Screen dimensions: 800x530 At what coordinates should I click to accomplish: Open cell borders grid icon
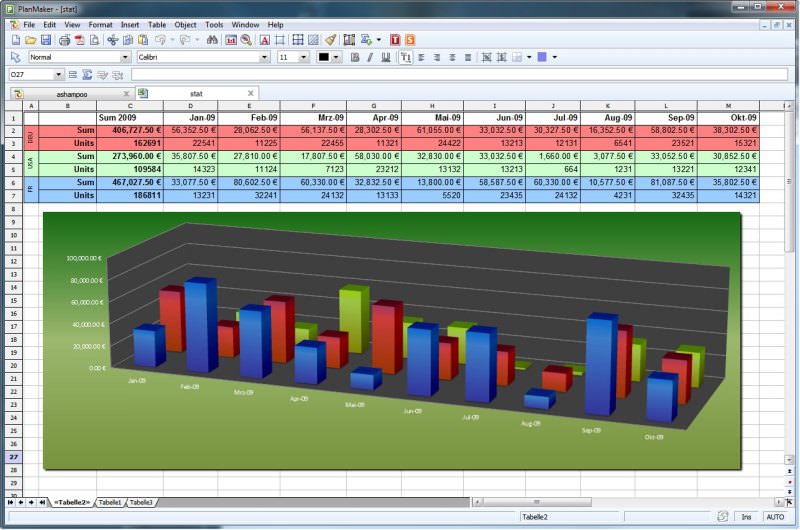tap(298, 40)
